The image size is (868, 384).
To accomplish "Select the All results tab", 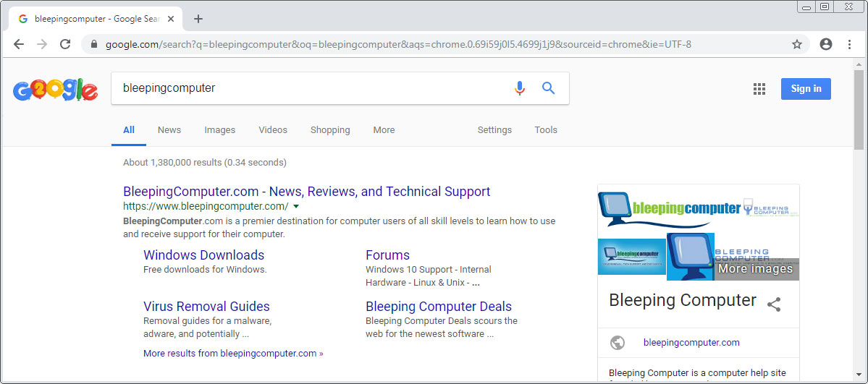I will tap(129, 131).
